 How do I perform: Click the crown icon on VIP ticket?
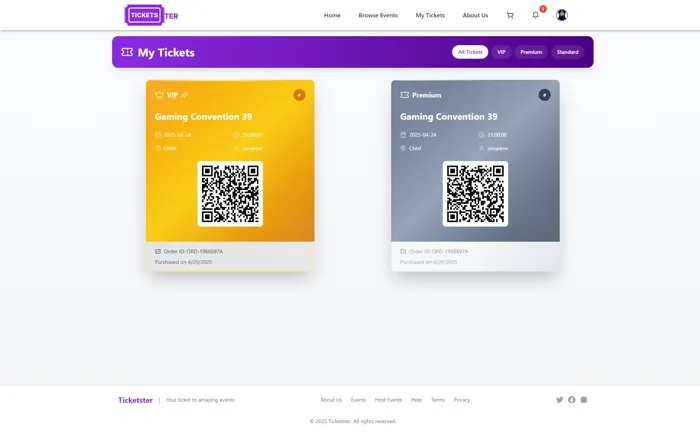pyautogui.click(x=159, y=95)
